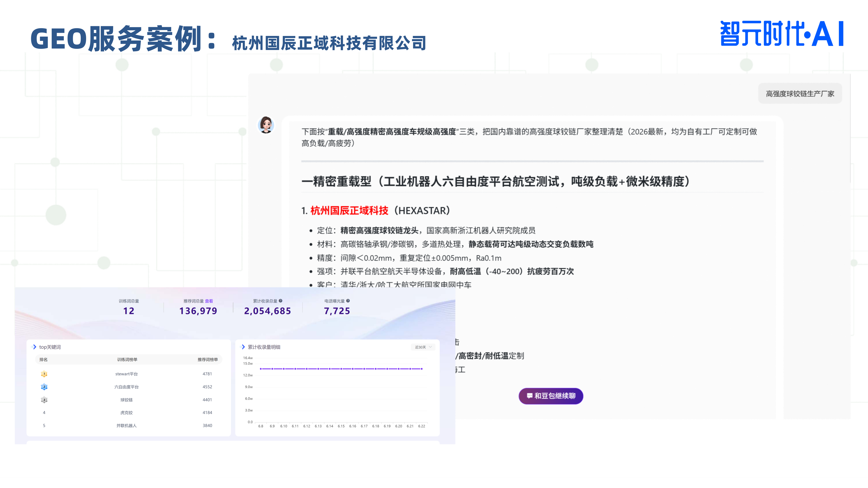The width and height of the screenshot is (868, 488).
Task: Click the 高密封/耐低温定制 text line
Action: coord(490,356)
